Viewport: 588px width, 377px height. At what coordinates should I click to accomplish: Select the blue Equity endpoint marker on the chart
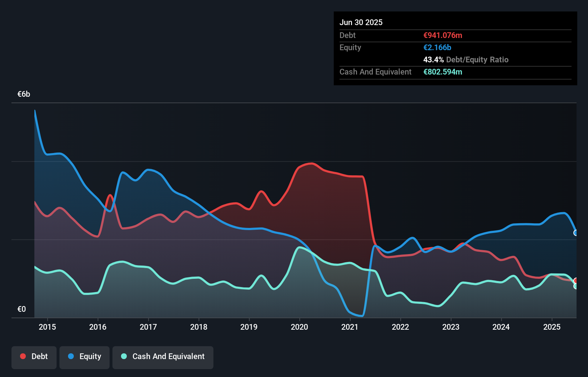(x=575, y=233)
